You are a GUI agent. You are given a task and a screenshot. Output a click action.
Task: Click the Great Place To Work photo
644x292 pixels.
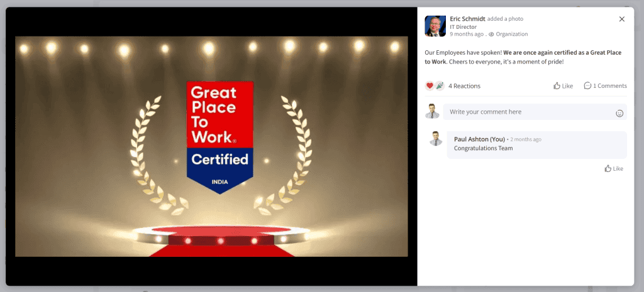click(x=211, y=146)
